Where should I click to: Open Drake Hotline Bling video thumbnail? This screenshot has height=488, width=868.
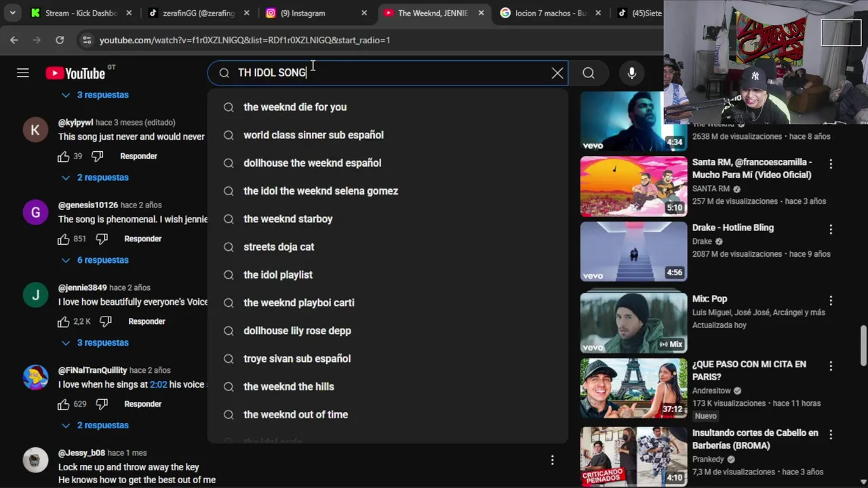633,251
